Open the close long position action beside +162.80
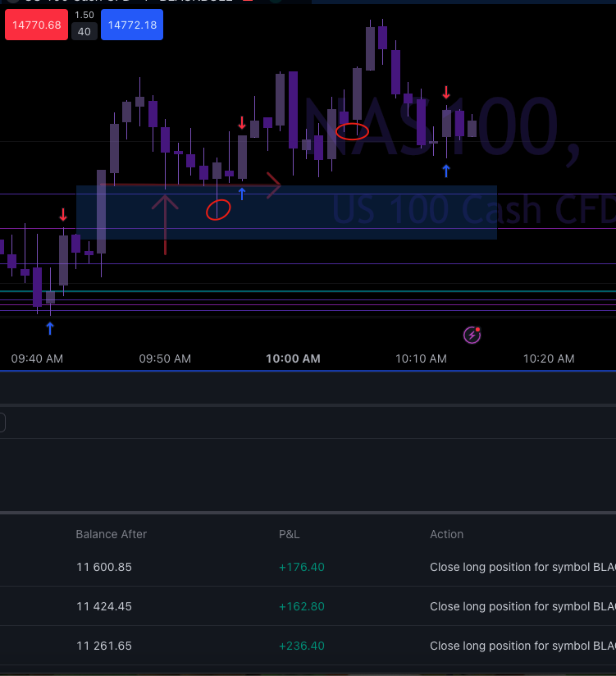Image resolution: width=616 pixels, height=676 pixels. pyautogui.click(x=522, y=606)
